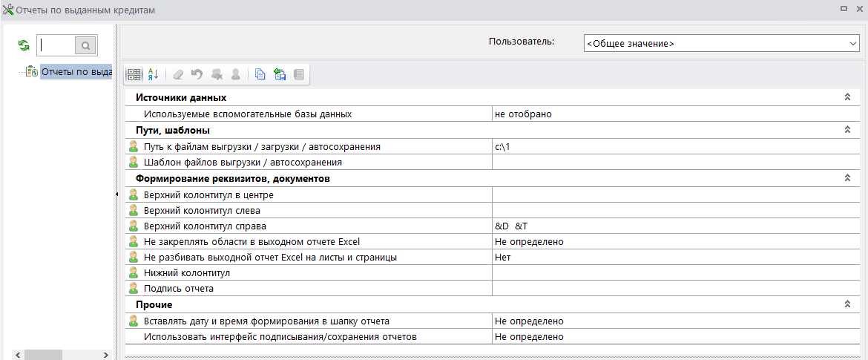Collapse the Пути, шаблоны section
This screenshot has width=868, height=360.
click(847, 130)
